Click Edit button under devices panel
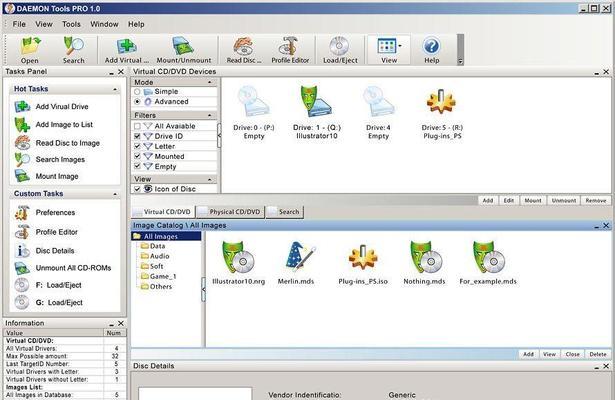The image size is (615, 400). coord(509,200)
